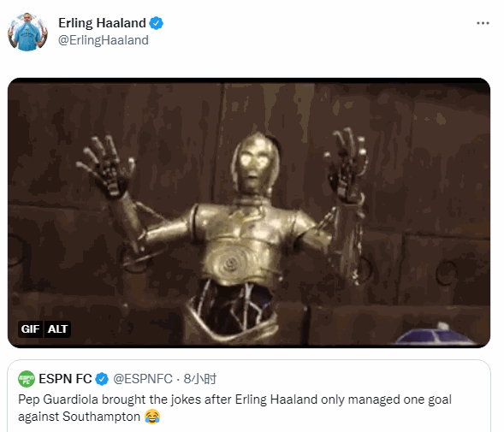The image size is (504, 432).
Task: Click the quoted tweet's 8小时 timestamp
Action: 200,379
